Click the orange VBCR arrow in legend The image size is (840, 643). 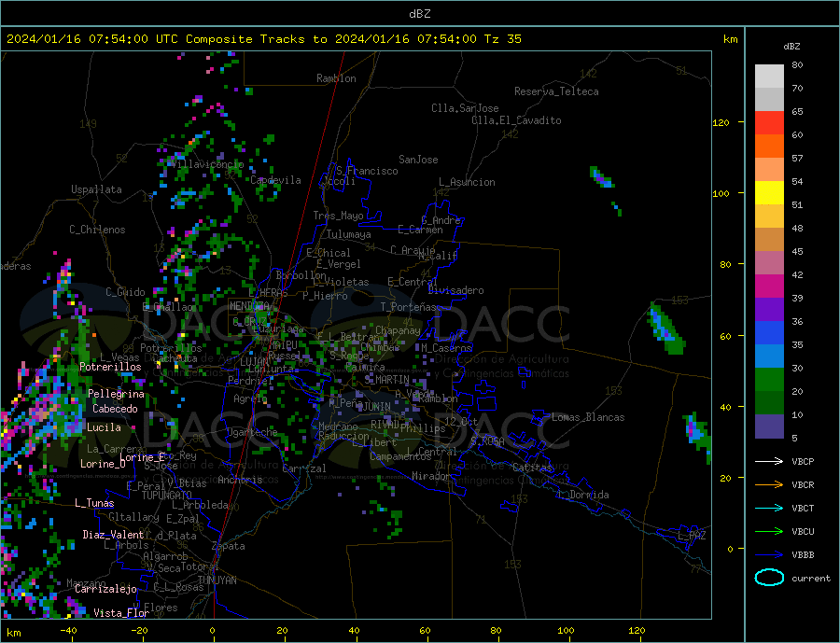click(769, 485)
